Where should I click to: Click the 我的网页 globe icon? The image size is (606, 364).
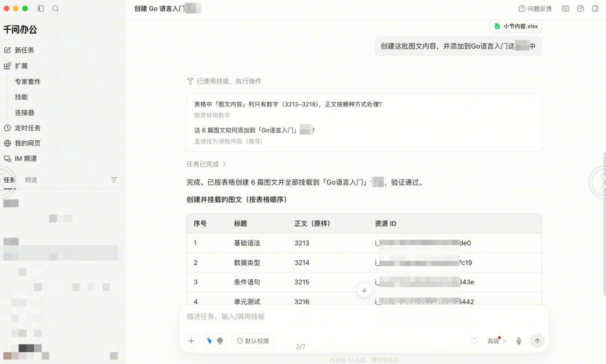coord(7,144)
